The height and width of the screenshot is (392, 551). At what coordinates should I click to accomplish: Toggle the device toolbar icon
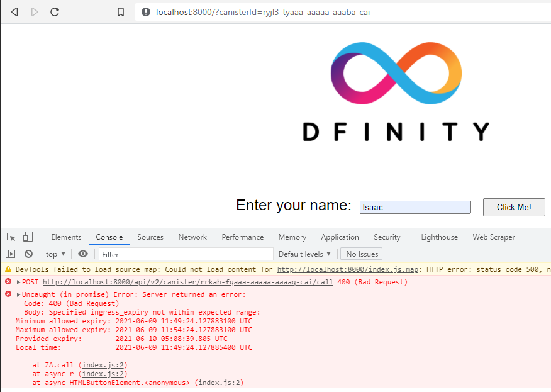tap(28, 237)
